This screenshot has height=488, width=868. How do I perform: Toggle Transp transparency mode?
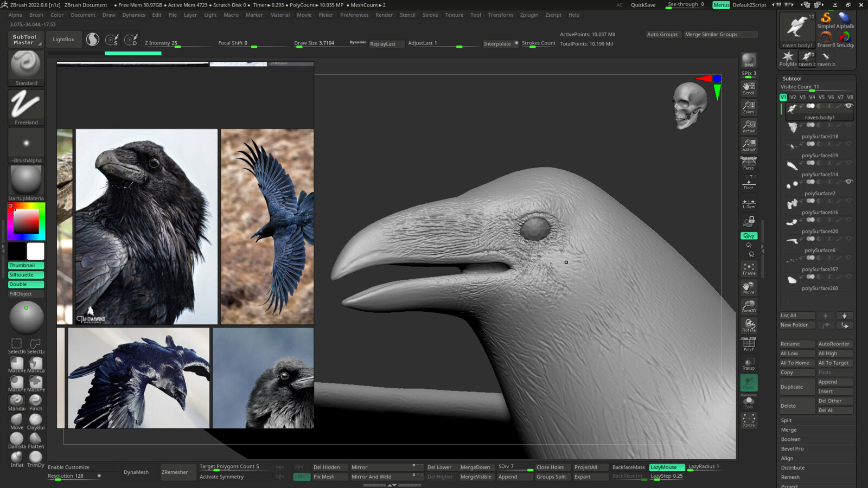click(749, 364)
